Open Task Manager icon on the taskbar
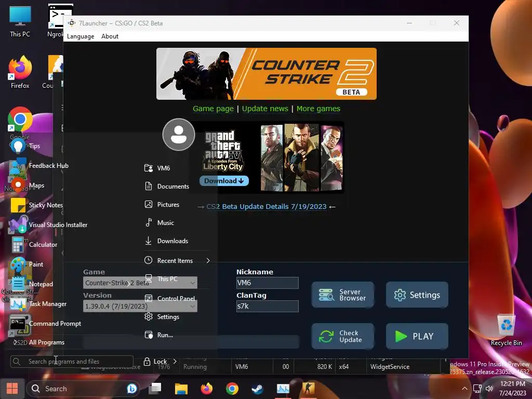 tap(283, 389)
